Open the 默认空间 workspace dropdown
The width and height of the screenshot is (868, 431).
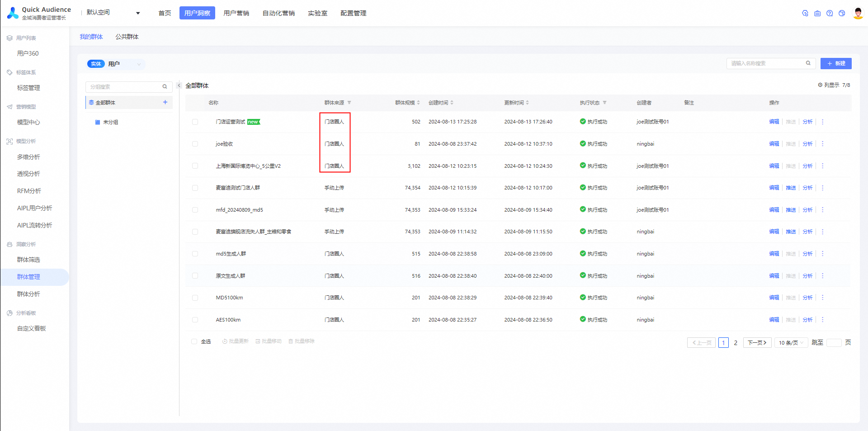pos(113,13)
